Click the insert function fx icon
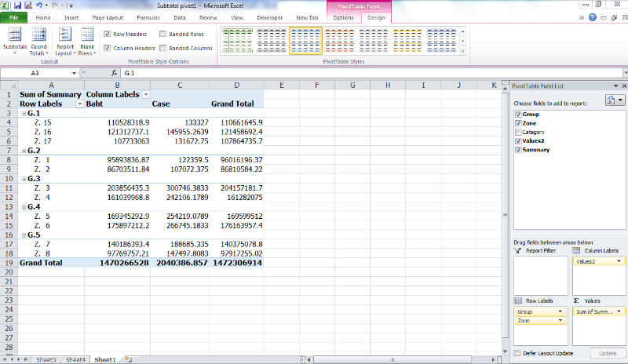The width and height of the screenshot is (628, 364). point(114,73)
